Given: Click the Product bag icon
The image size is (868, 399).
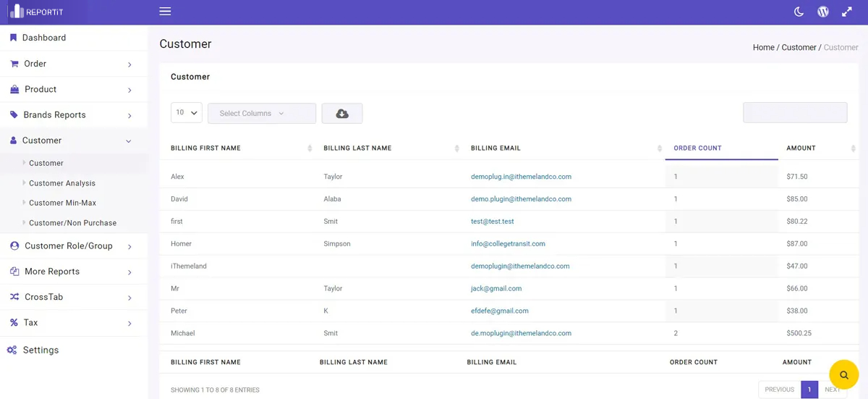Looking at the screenshot, I should tap(14, 89).
